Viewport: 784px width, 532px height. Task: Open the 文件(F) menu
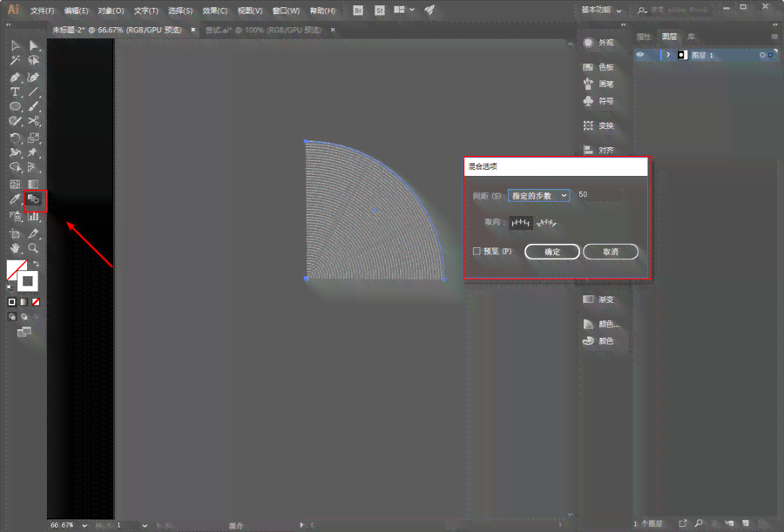click(x=42, y=10)
